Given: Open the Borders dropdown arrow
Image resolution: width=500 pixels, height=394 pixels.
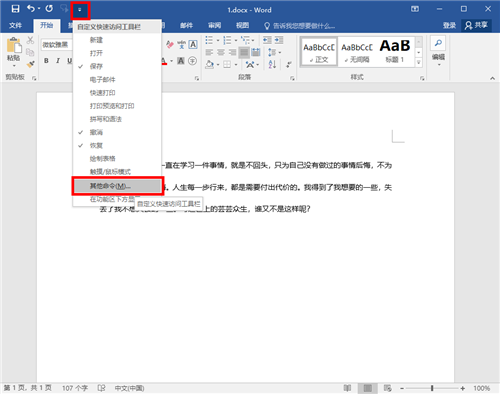Looking at the screenshot, I should tap(236, 65).
